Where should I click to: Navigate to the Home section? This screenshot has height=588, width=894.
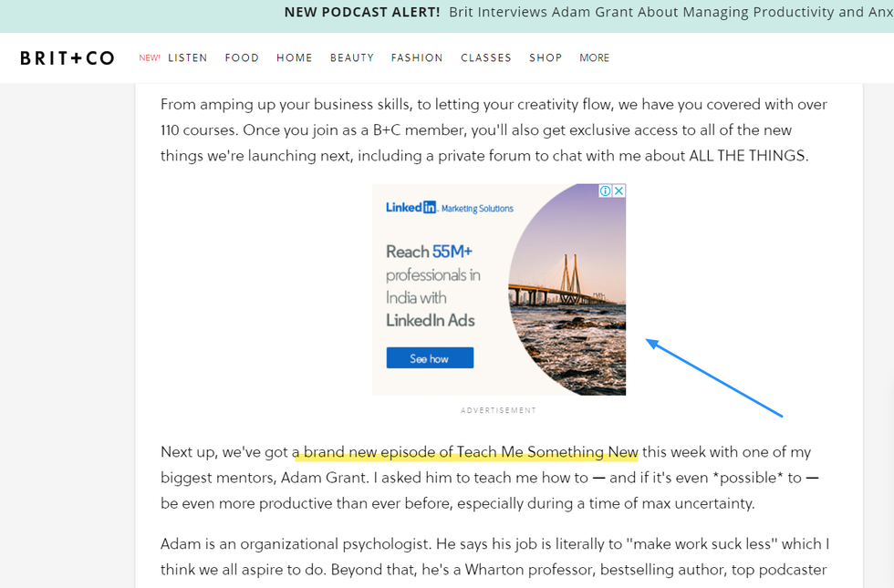(295, 58)
